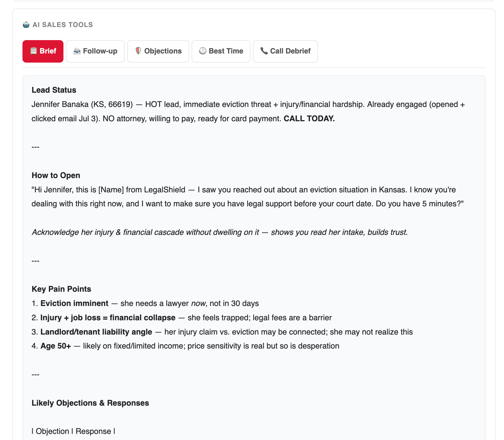
Task: Open the Objections tab
Action: (x=158, y=51)
